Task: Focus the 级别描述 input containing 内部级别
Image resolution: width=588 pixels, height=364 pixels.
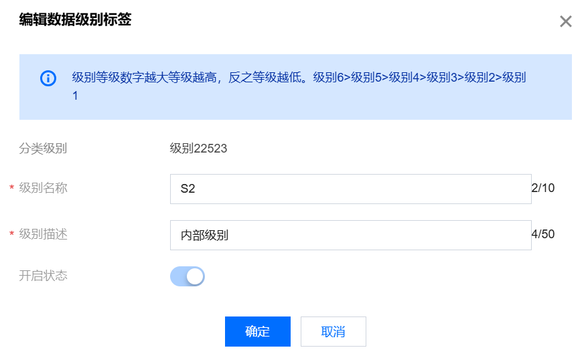Action: tap(351, 235)
